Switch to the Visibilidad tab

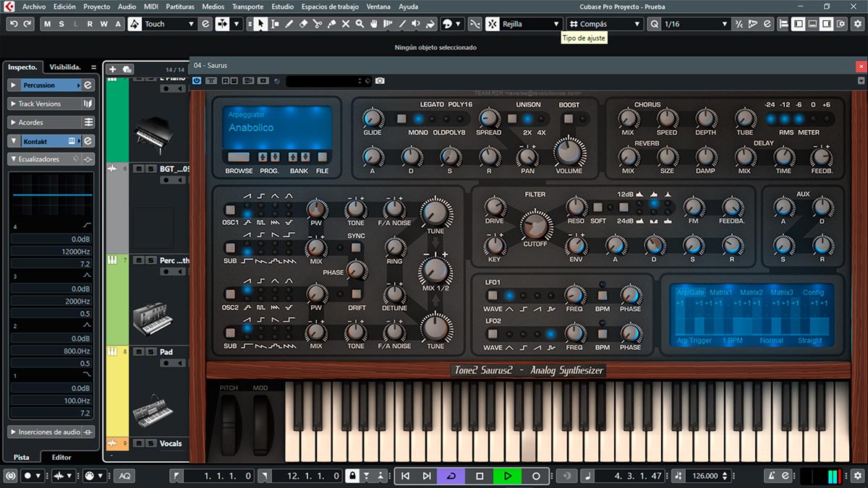[65, 67]
